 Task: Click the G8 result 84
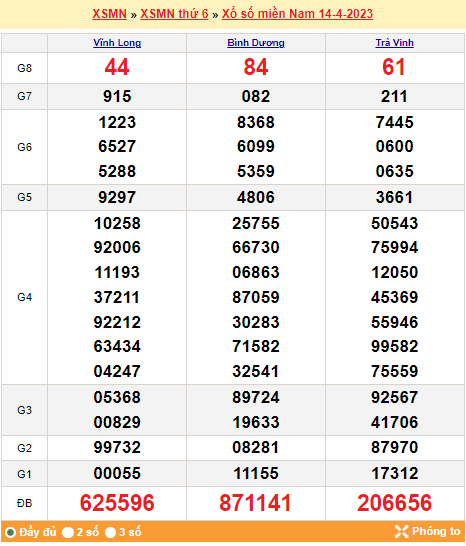[256, 67]
